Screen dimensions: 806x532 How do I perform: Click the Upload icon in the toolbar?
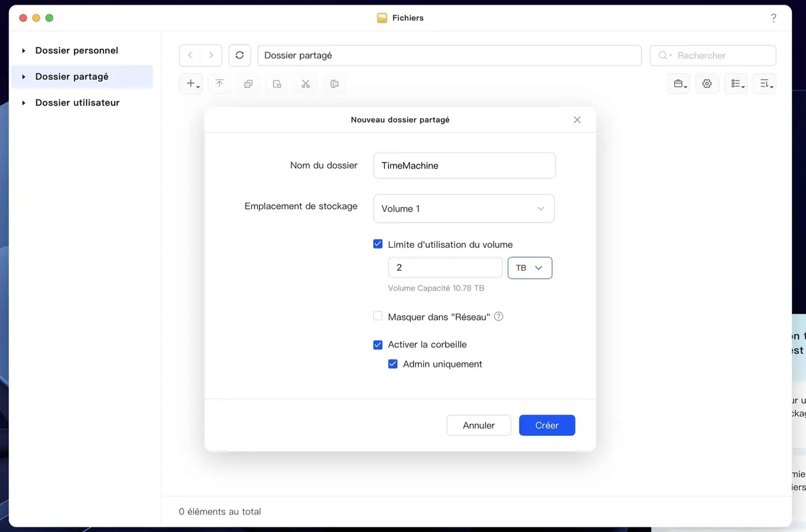point(219,83)
